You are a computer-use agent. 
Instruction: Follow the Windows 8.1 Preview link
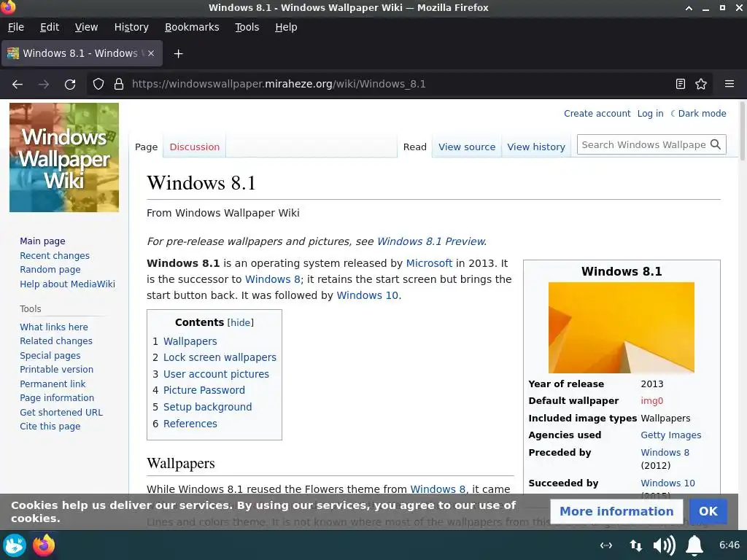click(x=431, y=241)
